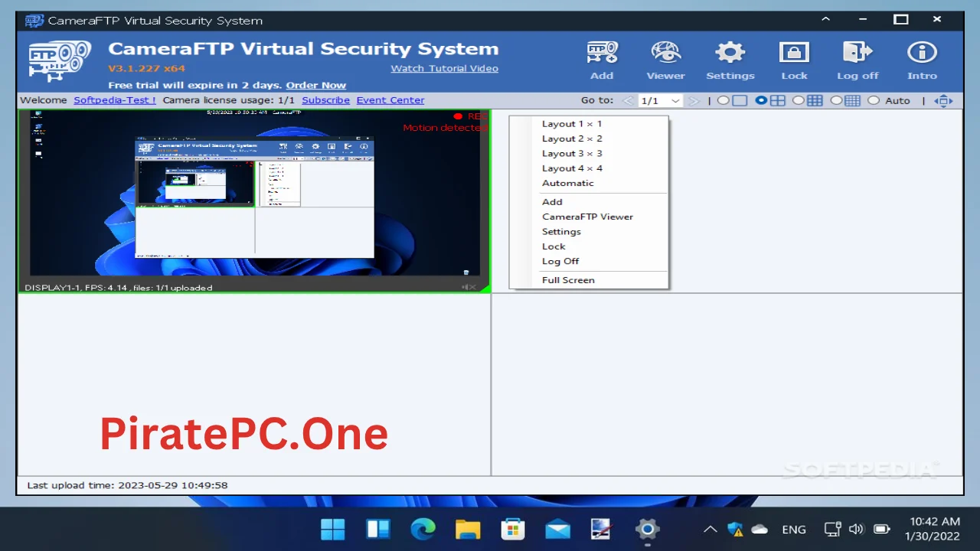Open the Widgets taskbar icon
This screenshot has height=551, width=980.
pos(378,529)
